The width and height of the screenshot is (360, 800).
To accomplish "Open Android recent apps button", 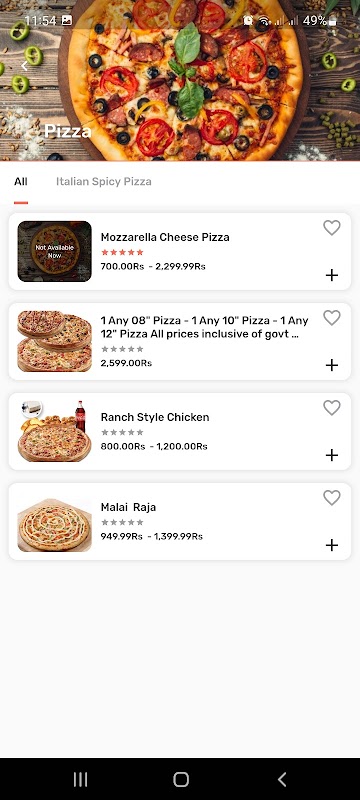I will click(x=80, y=779).
